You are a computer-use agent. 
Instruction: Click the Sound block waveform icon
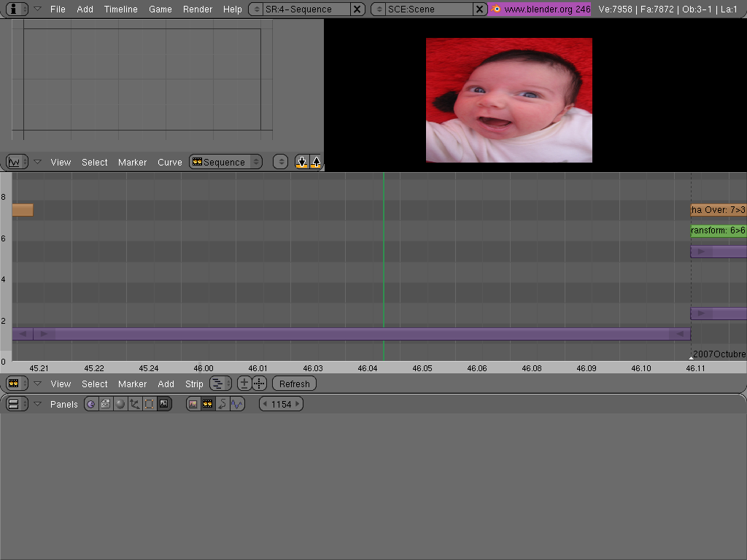(237, 404)
